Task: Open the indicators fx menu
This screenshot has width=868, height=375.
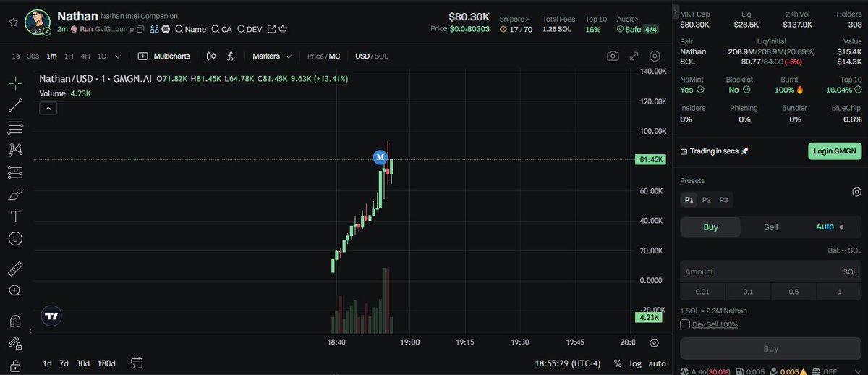Action: [231, 56]
